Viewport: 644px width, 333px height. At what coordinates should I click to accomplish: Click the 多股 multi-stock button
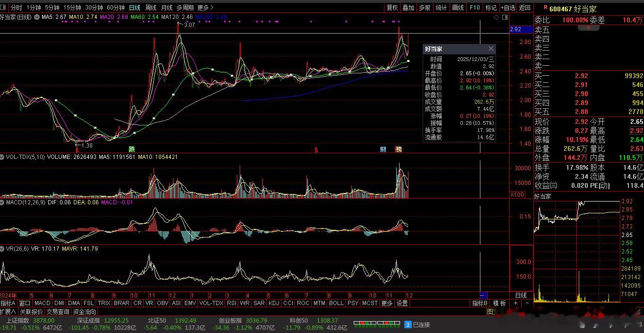coord(425,8)
